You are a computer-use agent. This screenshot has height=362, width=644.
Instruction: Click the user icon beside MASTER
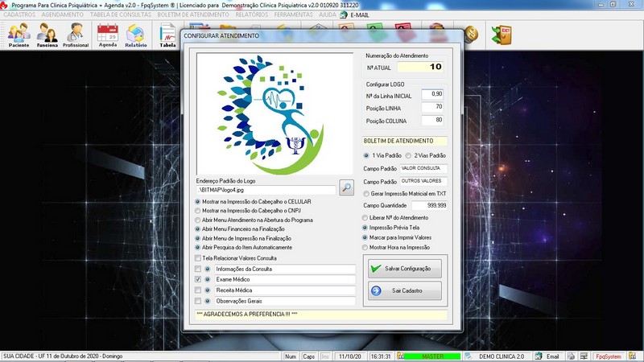(400, 356)
